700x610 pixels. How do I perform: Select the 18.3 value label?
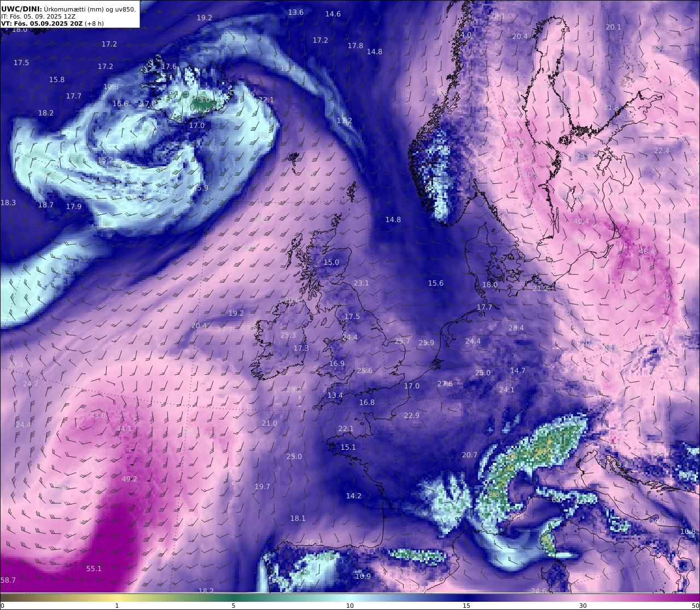(8, 202)
